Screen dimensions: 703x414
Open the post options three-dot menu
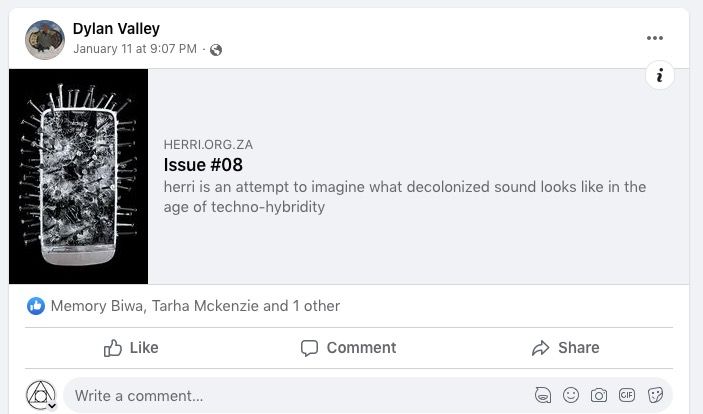(x=655, y=38)
